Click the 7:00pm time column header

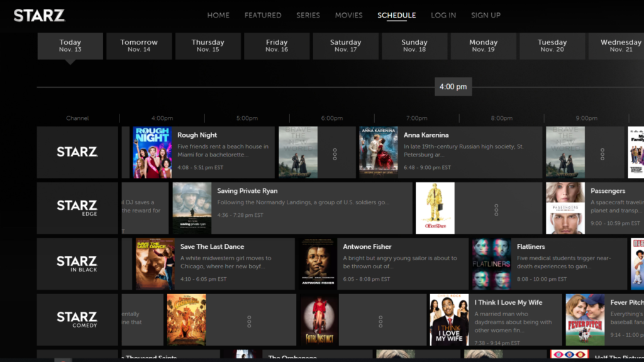[x=416, y=118]
